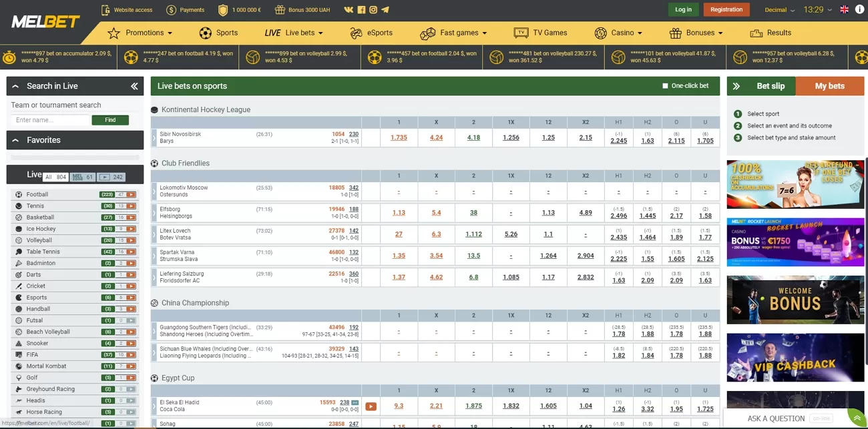Open the Bonuses dropdown menu
868x429 pixels.
(x=696, y=33)
